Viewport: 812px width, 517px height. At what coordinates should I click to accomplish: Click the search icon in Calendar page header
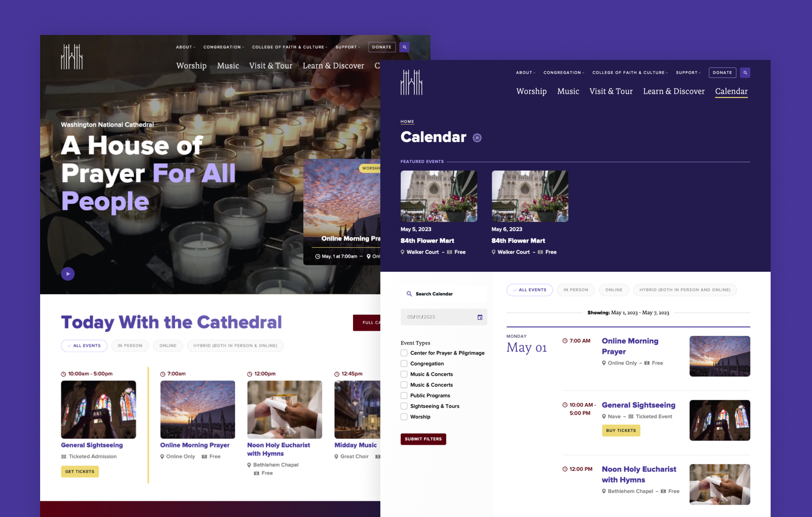(x=745, y=73)
